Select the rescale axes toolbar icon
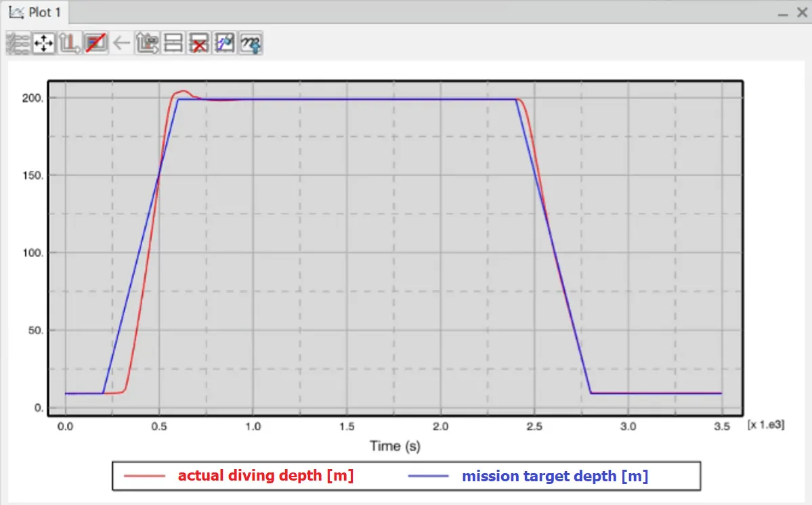Screen dimensions: 812x505 click(x=69, y=42)
